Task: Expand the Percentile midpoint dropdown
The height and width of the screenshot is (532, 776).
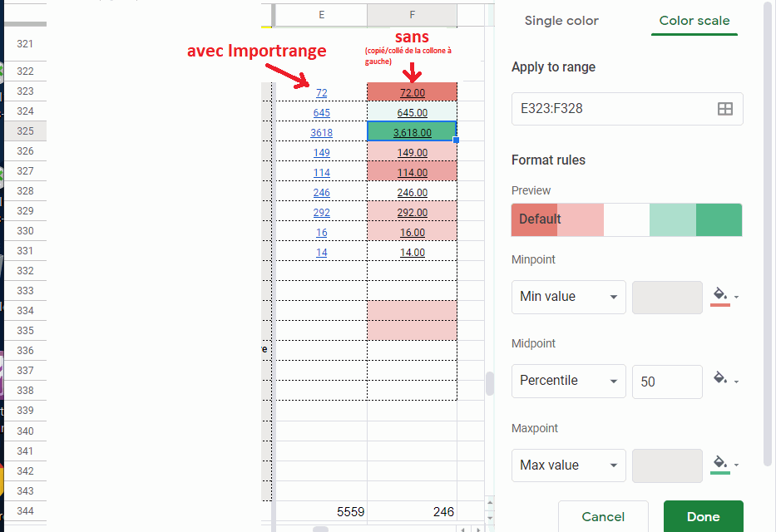Action: pos(568,381)
